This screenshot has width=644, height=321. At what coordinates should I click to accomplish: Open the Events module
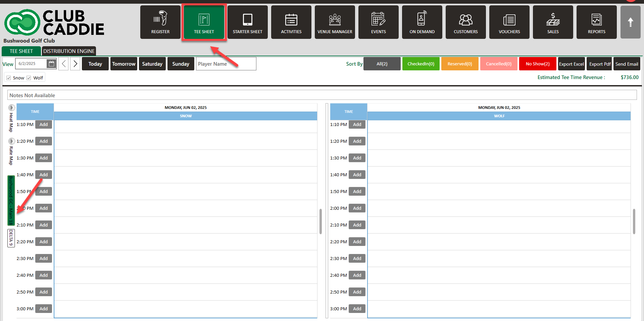tap(379, 22)
